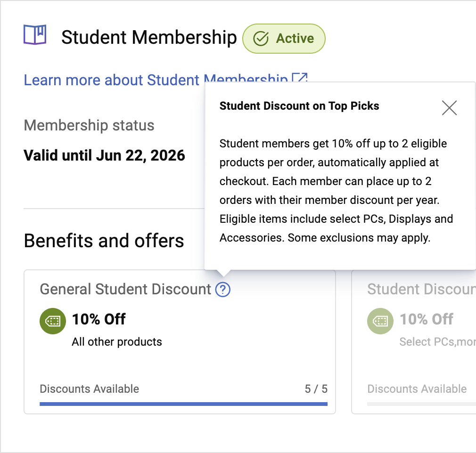Viewport: 476px width, 453px height.
Task: Click the Benefits and offers heading
Action: point(104,241)
